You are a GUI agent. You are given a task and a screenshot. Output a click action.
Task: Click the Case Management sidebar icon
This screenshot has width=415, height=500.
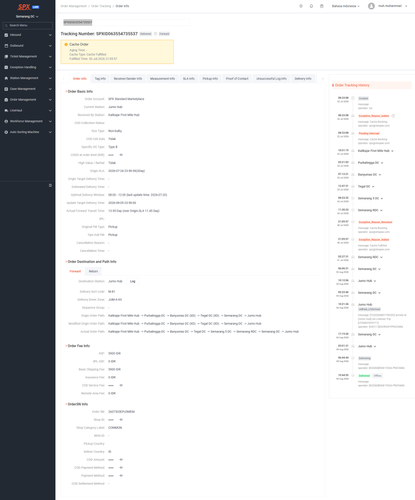(6, 89)
